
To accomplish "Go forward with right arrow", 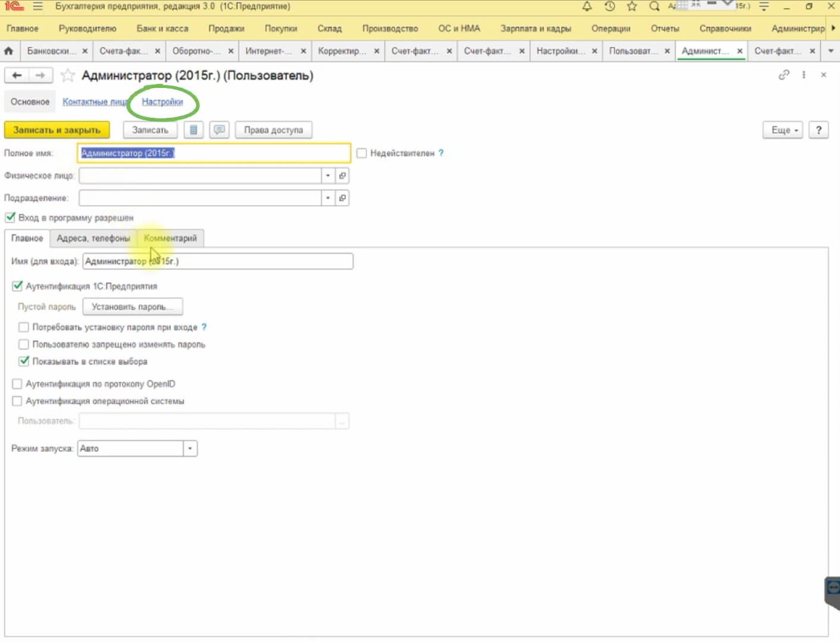I will tap(40, 75).
